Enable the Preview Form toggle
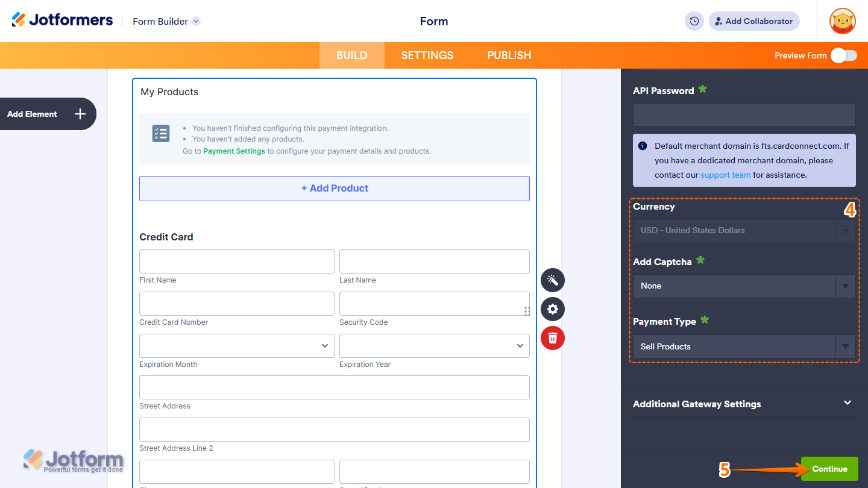This screenshot has height=488, width=868. click(843, 55)
